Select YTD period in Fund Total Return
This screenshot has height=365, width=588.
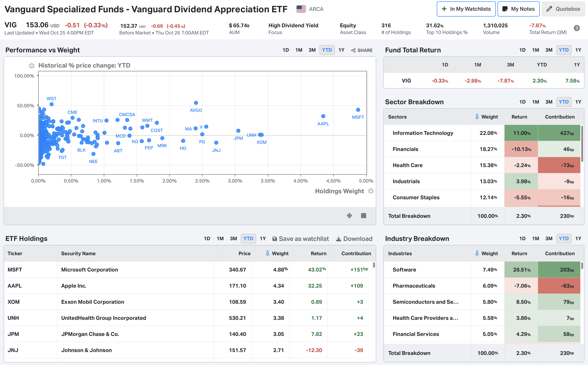click(563, 50)
